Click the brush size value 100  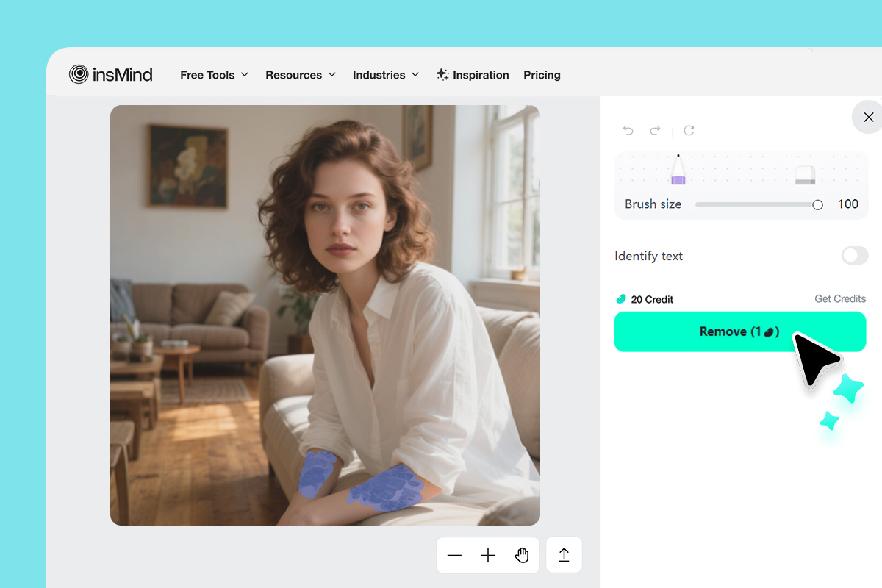pos(848,204)
